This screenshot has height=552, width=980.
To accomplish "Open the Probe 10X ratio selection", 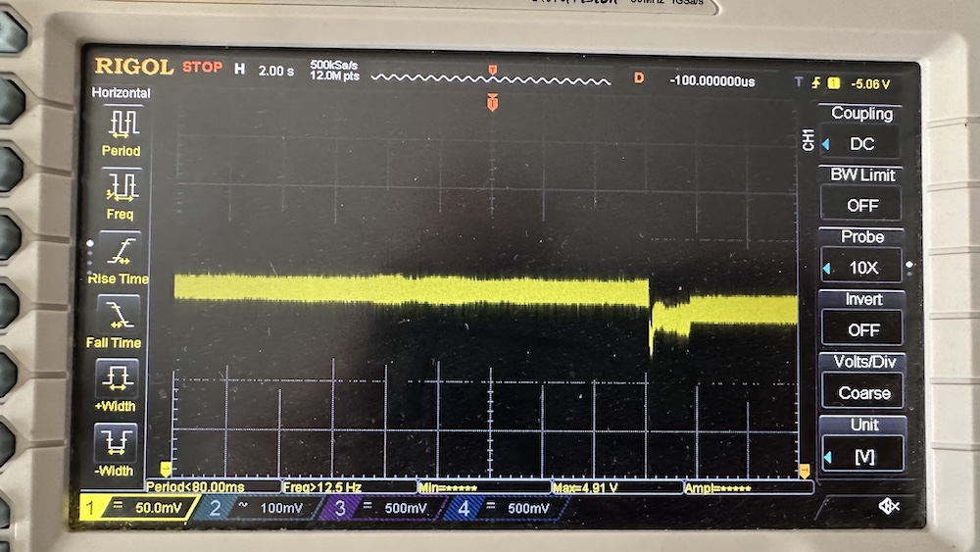I will pyautogui.click(x=863, y=268).
